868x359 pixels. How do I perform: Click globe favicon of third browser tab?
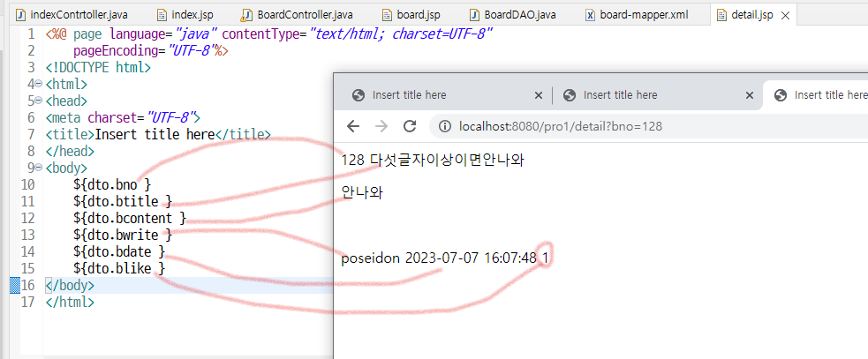(781, 95)
